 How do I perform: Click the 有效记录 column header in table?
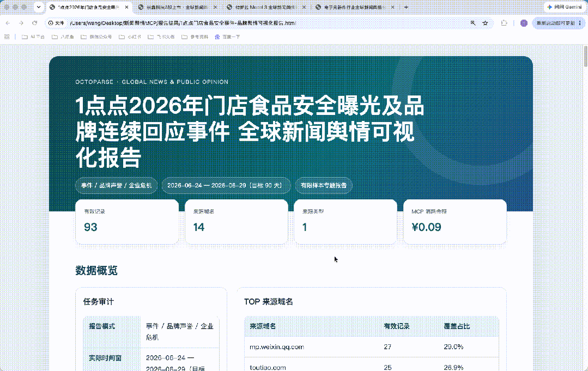click(x=396, y=326)
